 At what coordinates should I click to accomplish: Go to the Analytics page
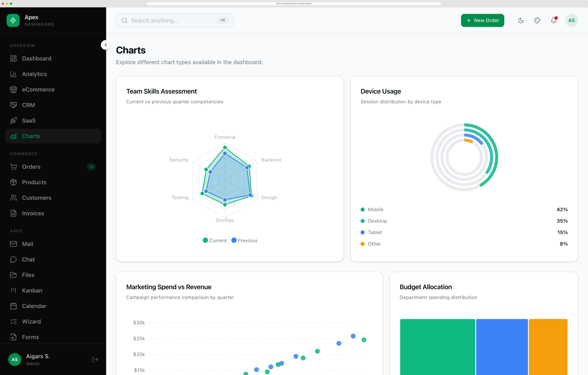53,74
